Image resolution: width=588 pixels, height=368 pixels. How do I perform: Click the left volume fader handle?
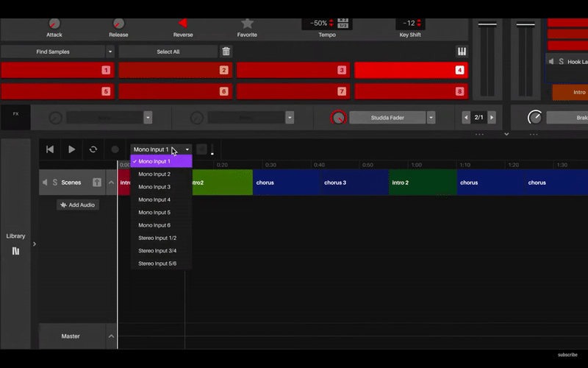point(487,25)
